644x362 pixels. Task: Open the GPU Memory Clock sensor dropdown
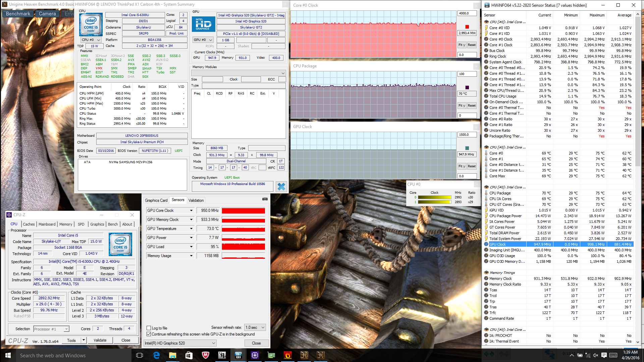pos(192,220)
